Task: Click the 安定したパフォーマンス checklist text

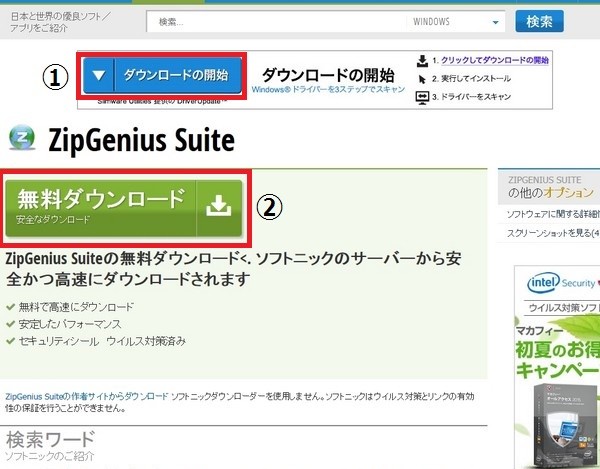Action: coord(70,324)
